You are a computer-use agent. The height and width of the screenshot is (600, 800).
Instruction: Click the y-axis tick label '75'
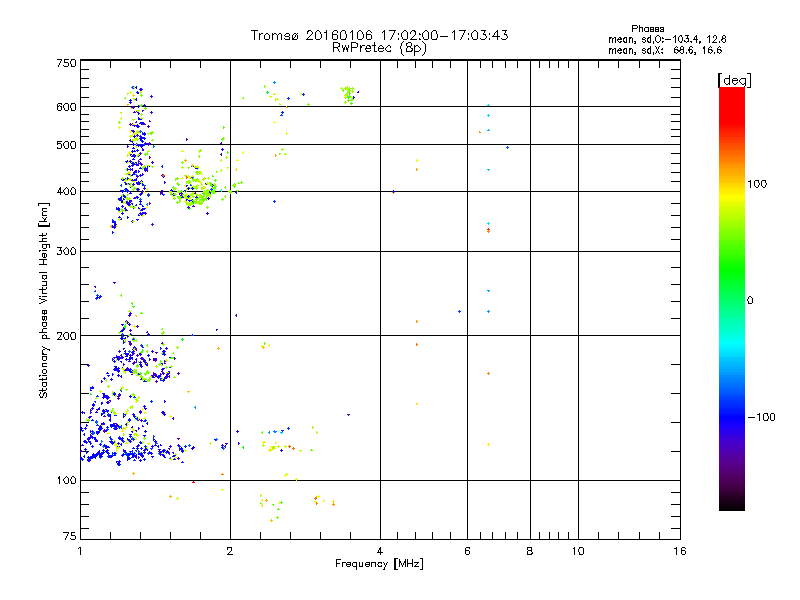(x=70, y=536)
